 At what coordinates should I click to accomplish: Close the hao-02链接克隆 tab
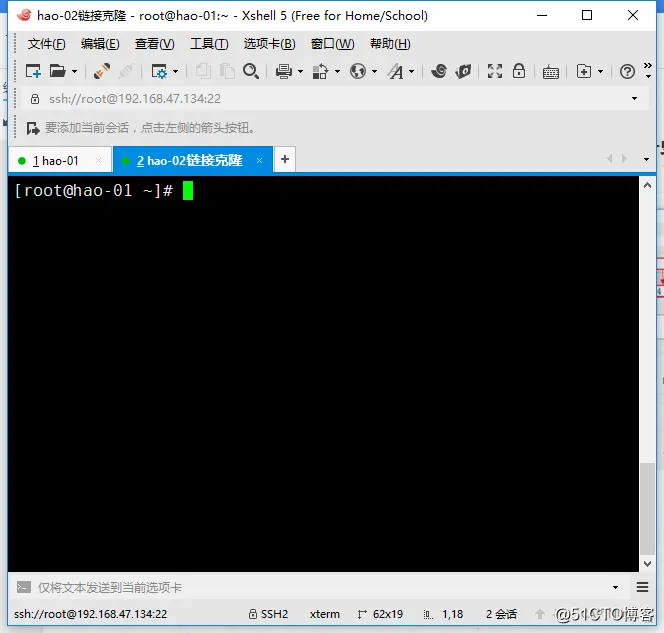pos(260,160)
